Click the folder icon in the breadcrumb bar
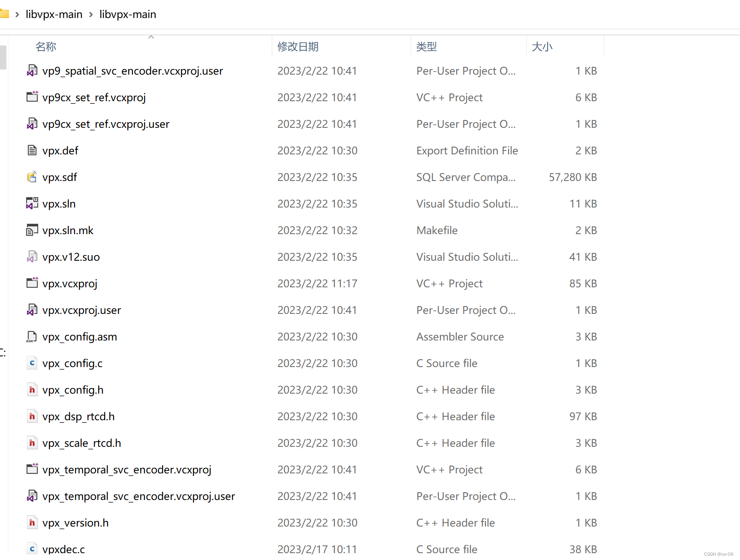The image size is (740, 560). (x=5, y=13)
